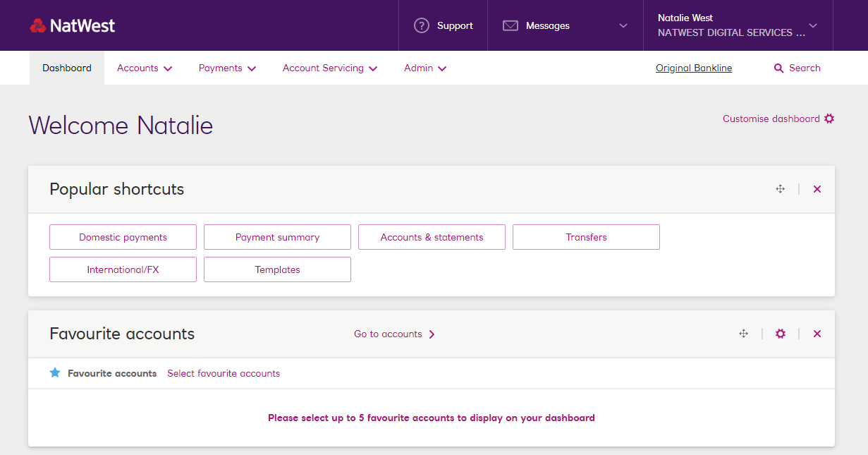The image size is (868, 455).
Task: Open the Original Bankline link
Action: point(693,68)
